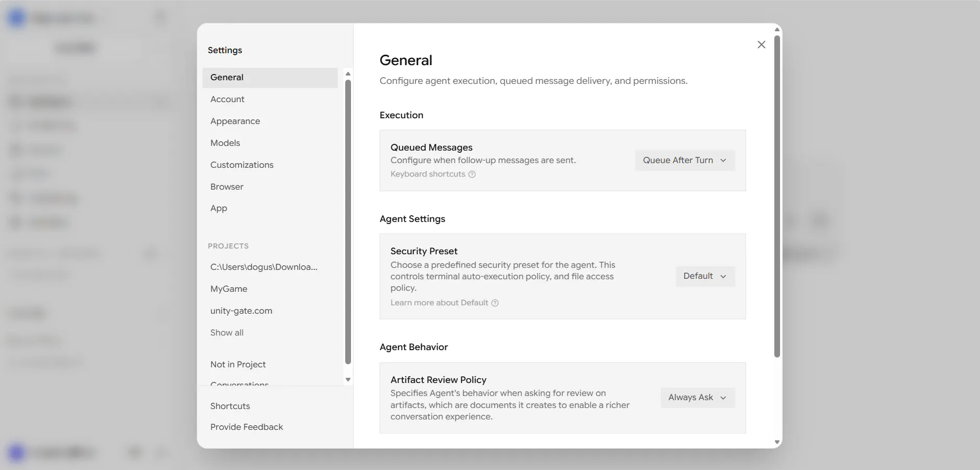980x470 pixels.
Task: Click the Artifact Review Policy heading
Action: (x=438, y=380)
